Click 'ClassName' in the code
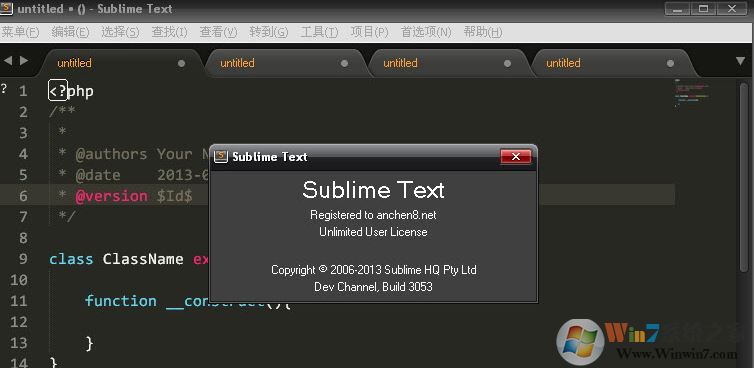Screen dimensions: 754x368 [x=143, y=259]
